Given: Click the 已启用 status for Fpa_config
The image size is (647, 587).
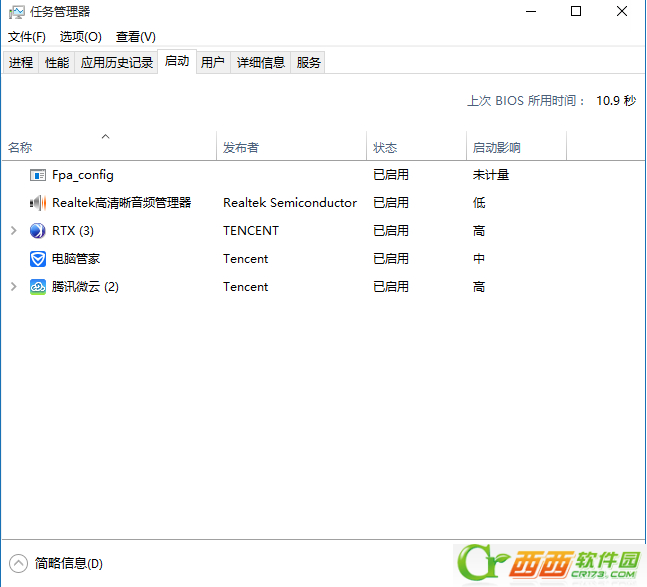Looking at the screenshot, I should 391,175.
